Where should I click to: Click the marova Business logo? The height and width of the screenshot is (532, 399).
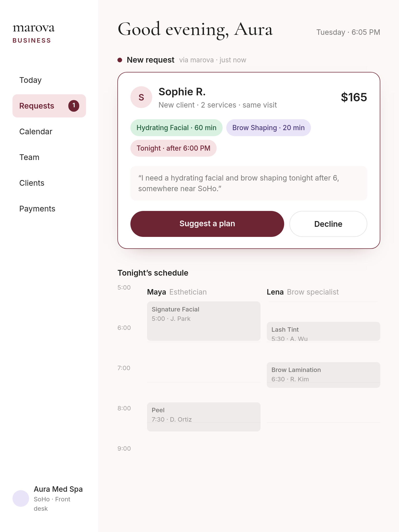pyautogui.click(x=34, y=33)
